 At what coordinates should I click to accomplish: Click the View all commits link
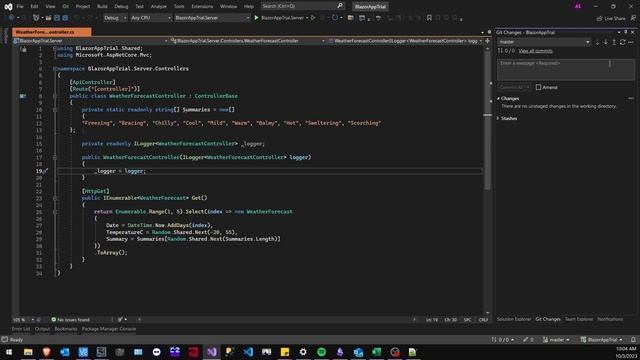536,51
